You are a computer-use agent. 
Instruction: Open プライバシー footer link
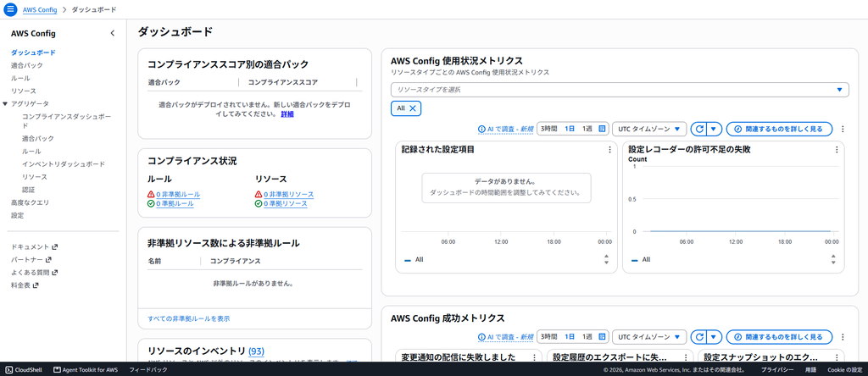777,369
